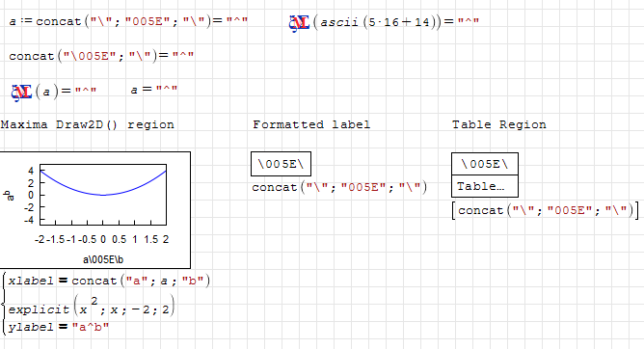Viewport: 644px width, 349px height.
Task: Click the concat("\005E";"\") expression
Action: [x=101, y=55]
